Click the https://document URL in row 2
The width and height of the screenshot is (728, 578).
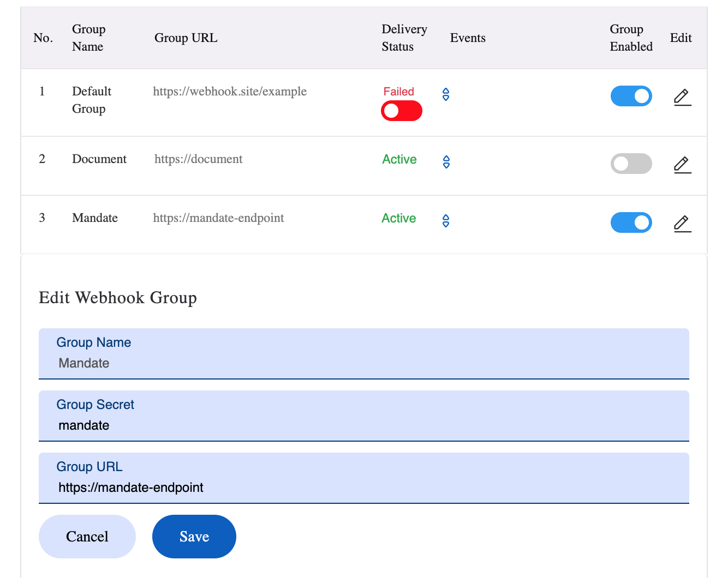click(198, 159)
